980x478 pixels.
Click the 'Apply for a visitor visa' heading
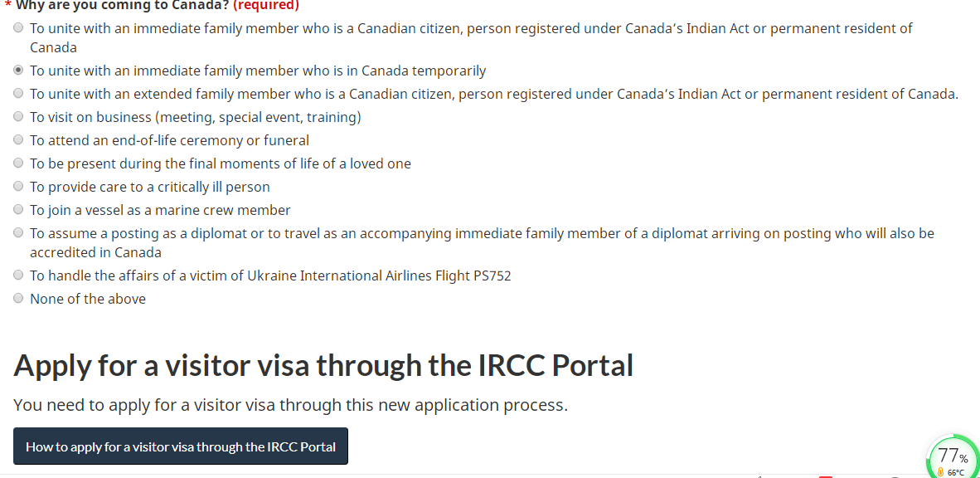pos(325,365)
